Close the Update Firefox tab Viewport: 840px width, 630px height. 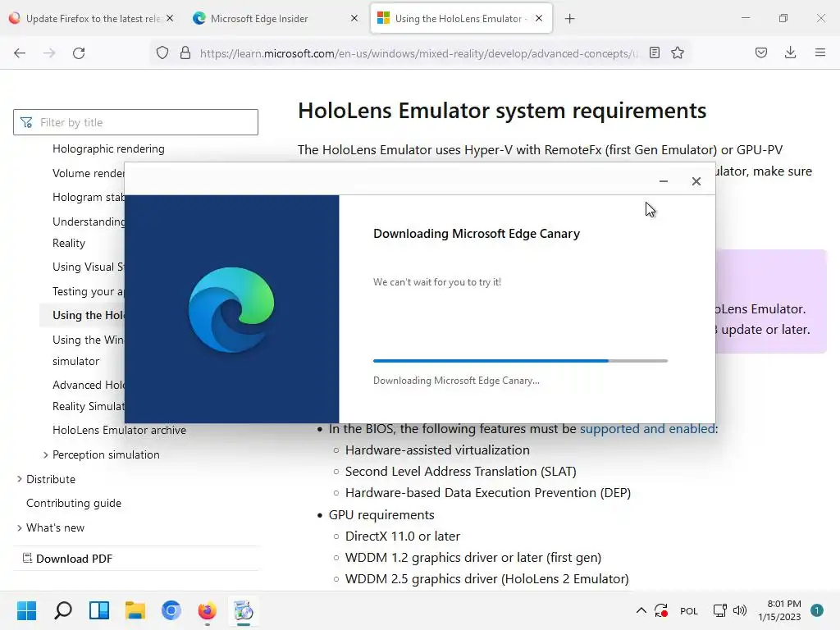[170, 18]
